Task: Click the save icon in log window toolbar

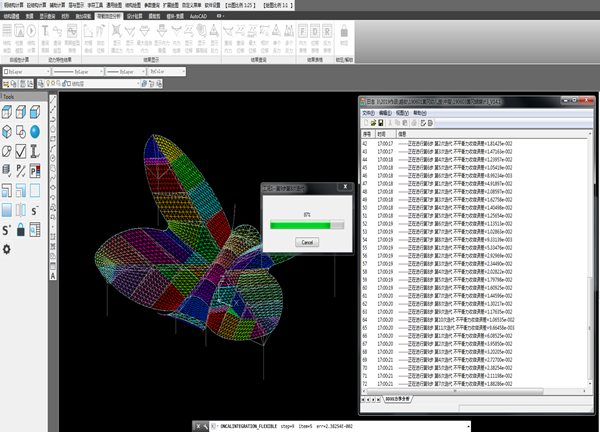Action: 381,122
